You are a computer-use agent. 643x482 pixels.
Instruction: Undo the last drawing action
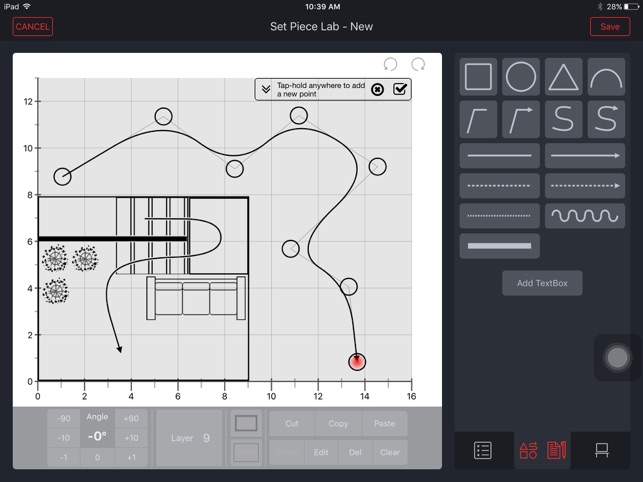pyautogui.click(x=390, y=64)
